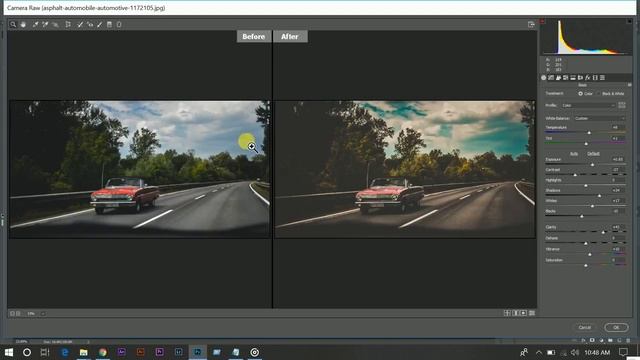Copy current settings to Before icon

pyautogui.click(x=523, y=313)
